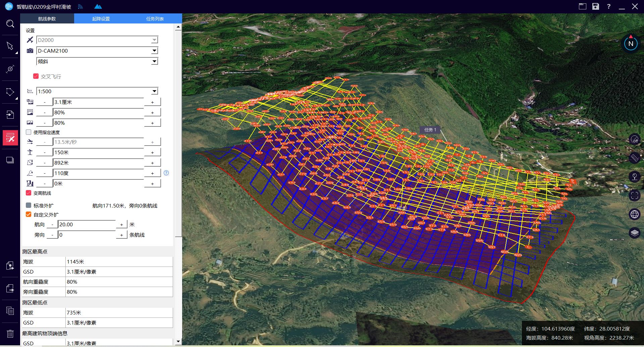Viewport: 644px width, 347px height.
Task: Toggle the 交叉飞行 checkbox
Action: click(x=36, y=76)
